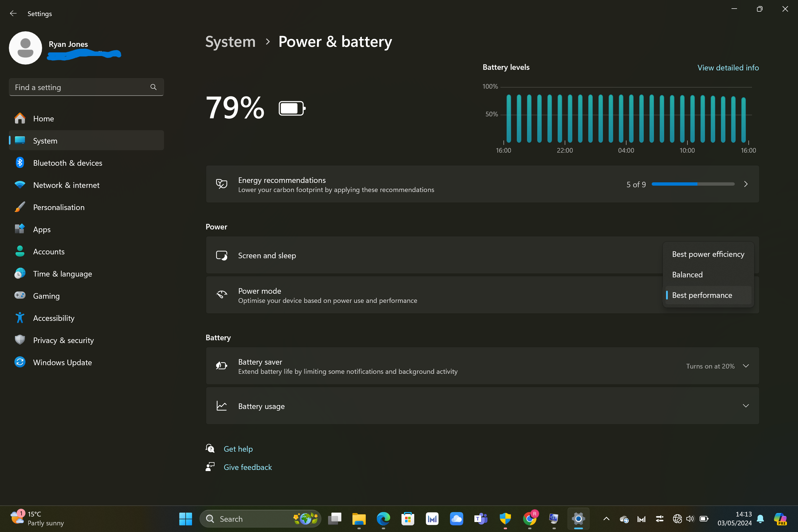The width and height of the screenshot is (798, 532).
Task: Click the Energy recommendations progress bar
Action: (693, 184)
